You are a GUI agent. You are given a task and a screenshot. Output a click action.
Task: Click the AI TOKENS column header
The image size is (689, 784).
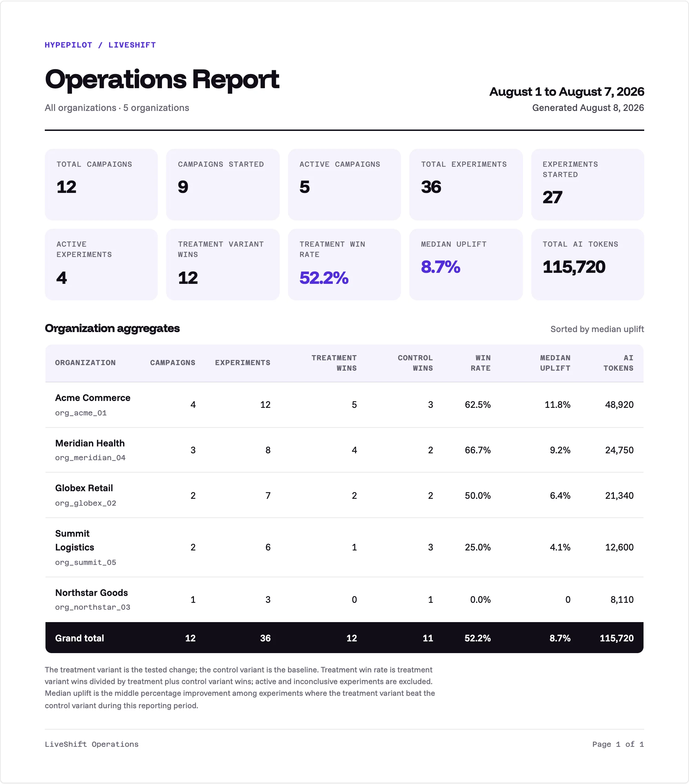pos(618,363)
